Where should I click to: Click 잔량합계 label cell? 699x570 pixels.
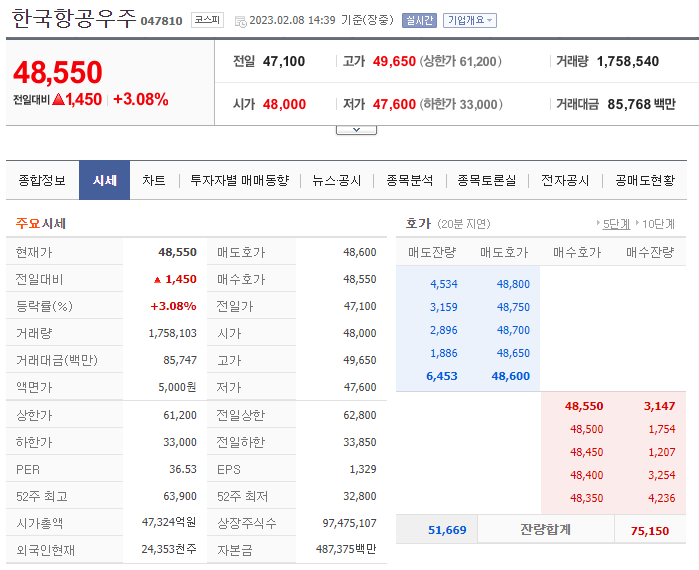click(546, 529)
